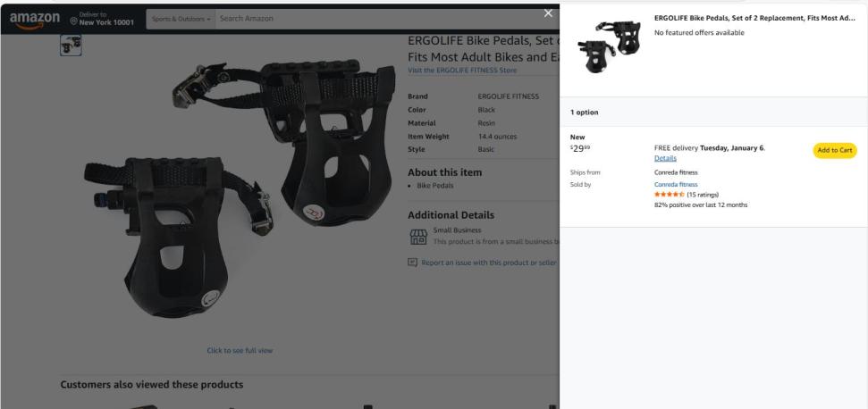Add the $29.99 offer to cart
Screen dimensions: 868x409
[x=835, y=150]
